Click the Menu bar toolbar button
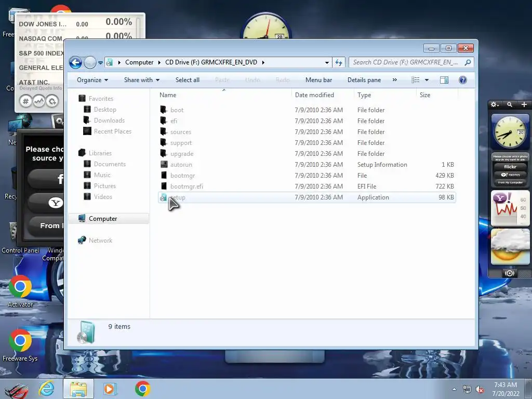This screenshot has width=532, height=399. tap(318, 80)
